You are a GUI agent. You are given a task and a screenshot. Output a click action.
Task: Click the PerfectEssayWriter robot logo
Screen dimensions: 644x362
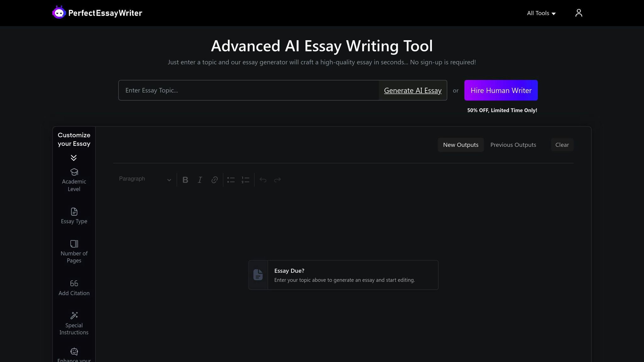coord(59,12)
